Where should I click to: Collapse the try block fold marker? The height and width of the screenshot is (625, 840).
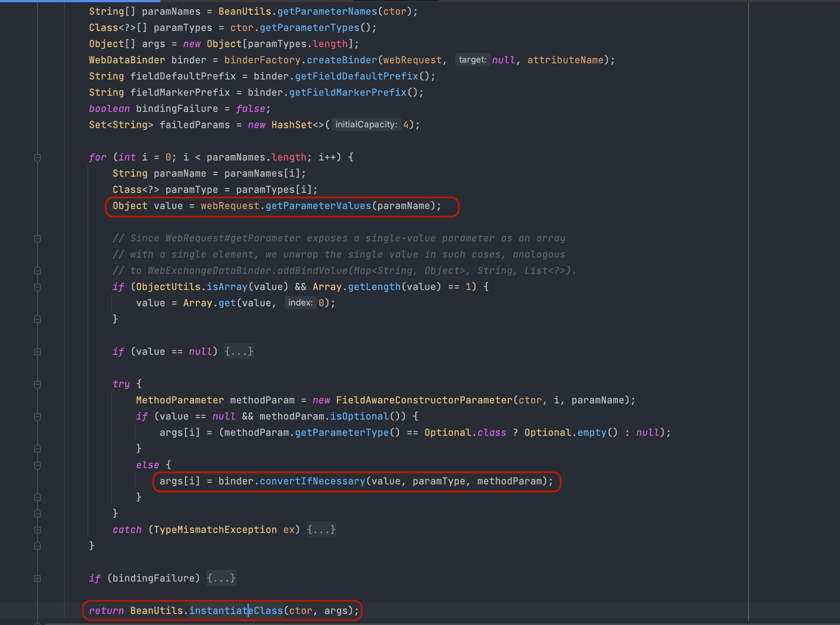pyautogui.click(x=38, y=384)
